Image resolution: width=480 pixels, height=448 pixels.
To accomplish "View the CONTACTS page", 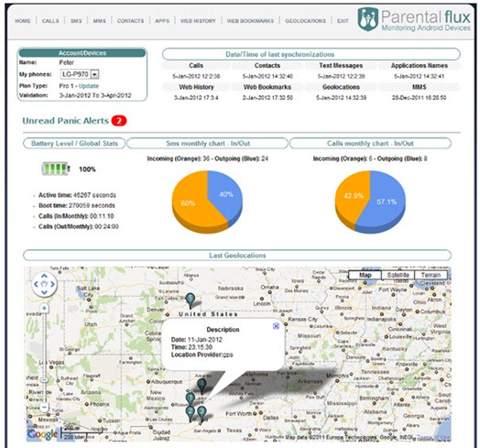I will pos(130,21).
